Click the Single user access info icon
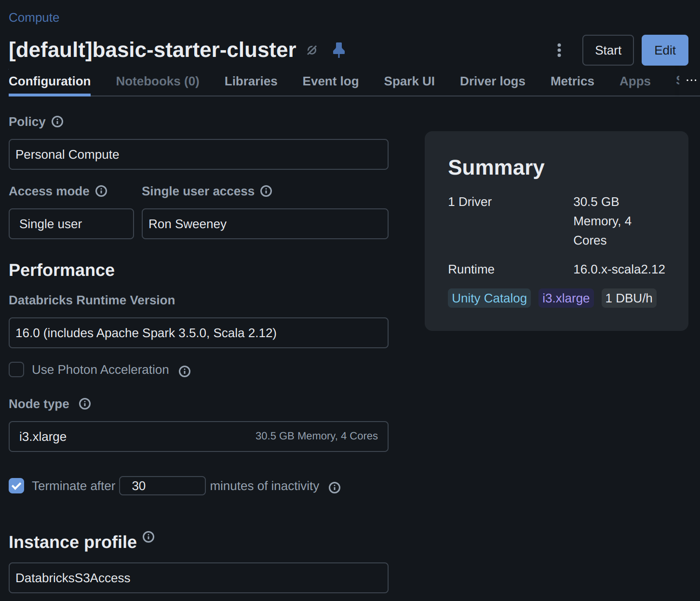Screen dimensions: 700x601 click(x=266, y=191)
